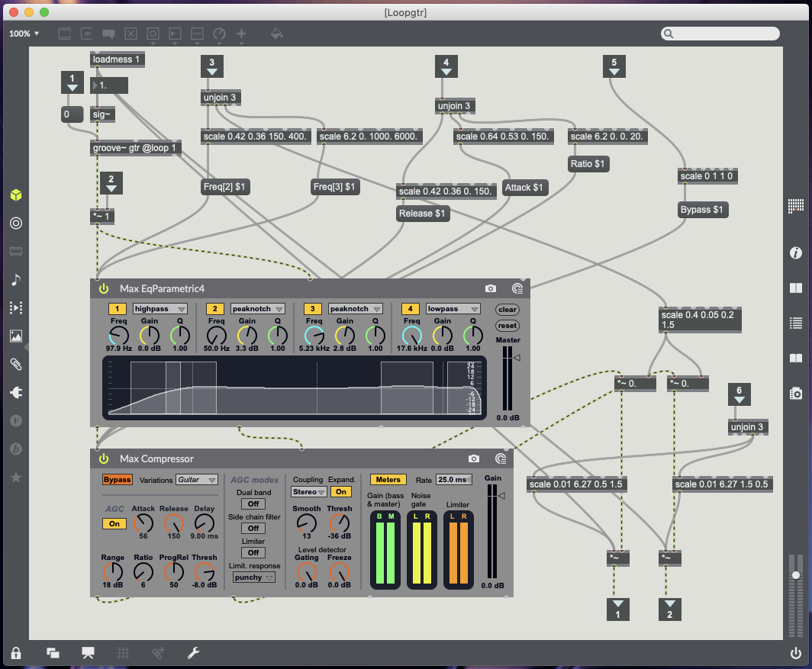
Task: Click the search field in the toolbar
Action: click(720, 34)
